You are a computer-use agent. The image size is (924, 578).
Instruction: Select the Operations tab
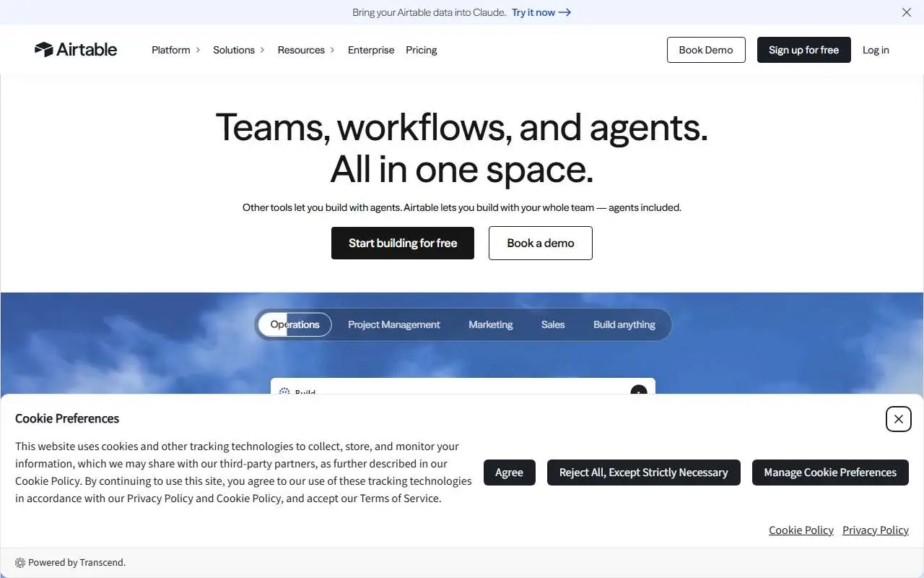point(295,324)
